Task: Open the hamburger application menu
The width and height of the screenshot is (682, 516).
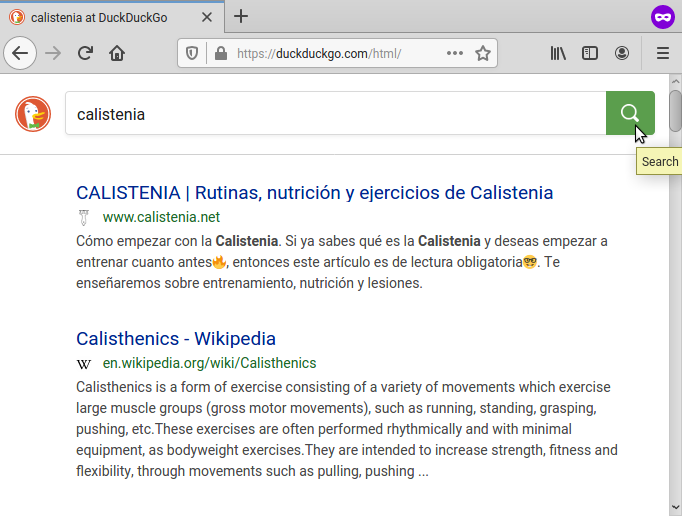Action: pyautogui.click(x=662, y=54)
